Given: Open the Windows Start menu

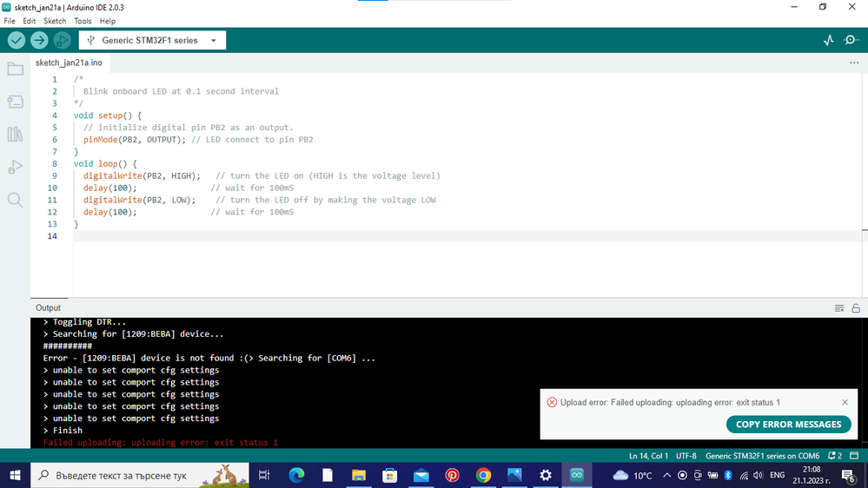Looking at the screenshot, I should click(15, 475).
